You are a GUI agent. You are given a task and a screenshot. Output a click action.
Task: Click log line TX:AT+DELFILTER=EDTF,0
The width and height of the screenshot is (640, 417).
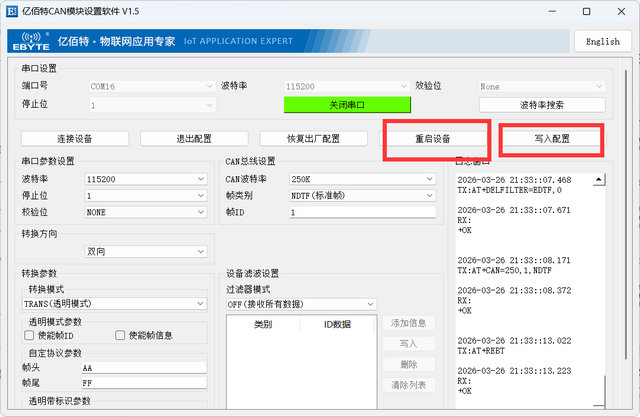click(509, 190)
